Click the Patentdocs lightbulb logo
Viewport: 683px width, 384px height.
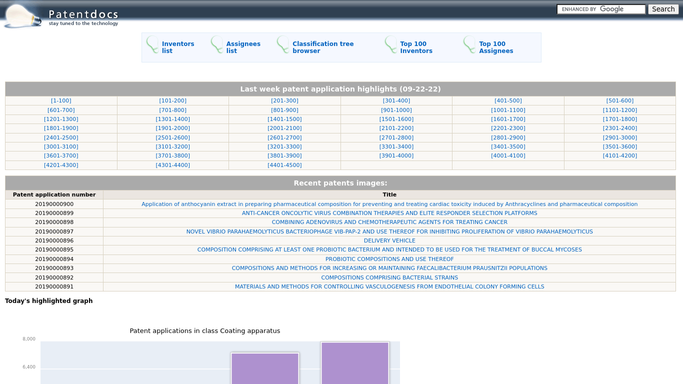click(x=23, y=16)
